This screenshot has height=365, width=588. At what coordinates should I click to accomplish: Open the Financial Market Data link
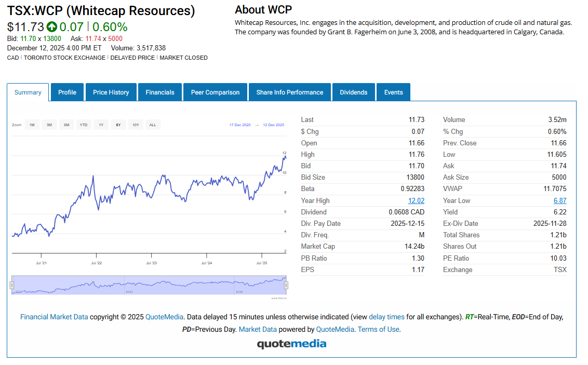pyautogui.click(x=54, y=317)
